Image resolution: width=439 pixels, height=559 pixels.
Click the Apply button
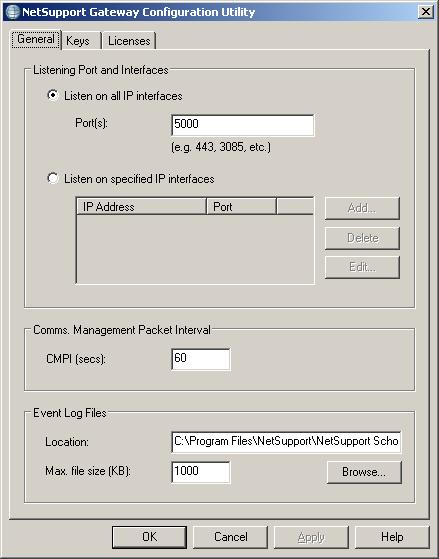coord(311,537)
